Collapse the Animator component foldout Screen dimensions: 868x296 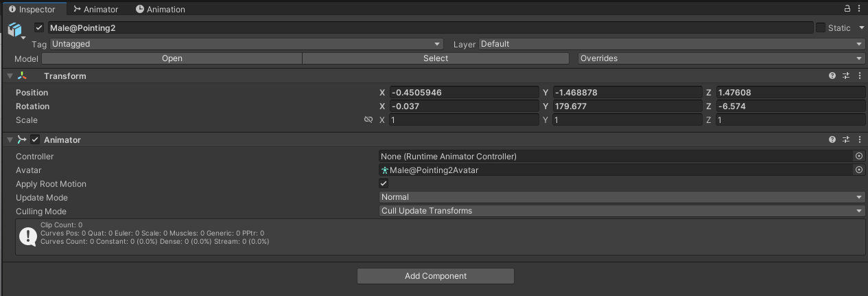click(10, 140)
